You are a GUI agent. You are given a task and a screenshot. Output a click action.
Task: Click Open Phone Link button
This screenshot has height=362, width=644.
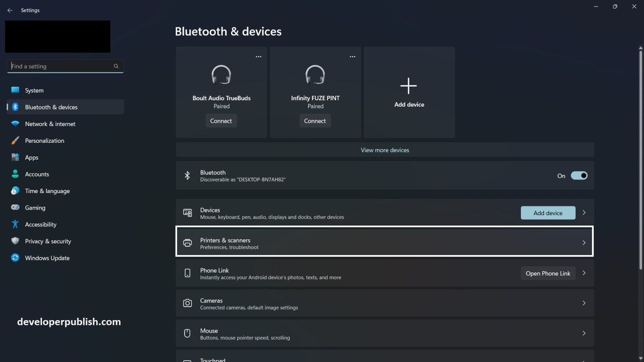tap(548, 273)
